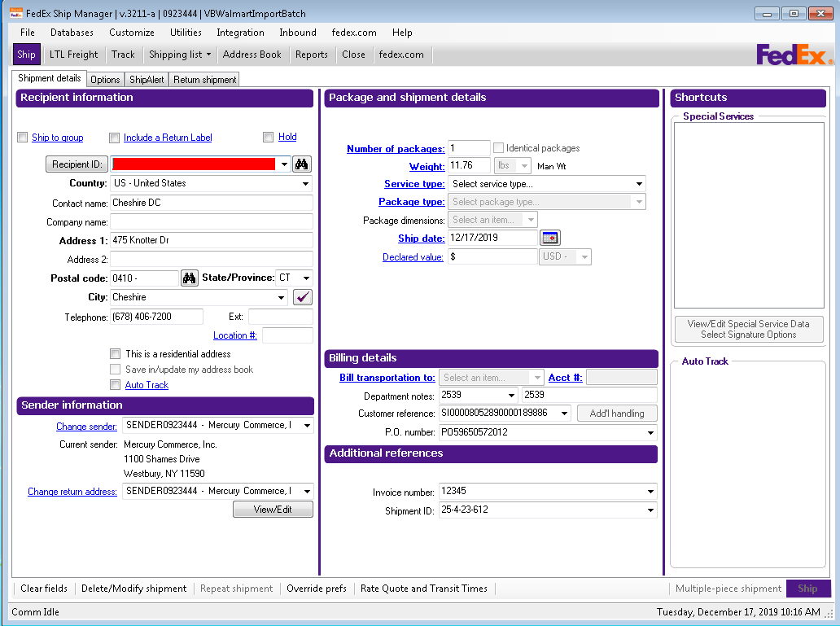This screenshot has height=626, width=840.
Task: Select the LTL Freight toolbar button
Action: (x=74, y=54)
